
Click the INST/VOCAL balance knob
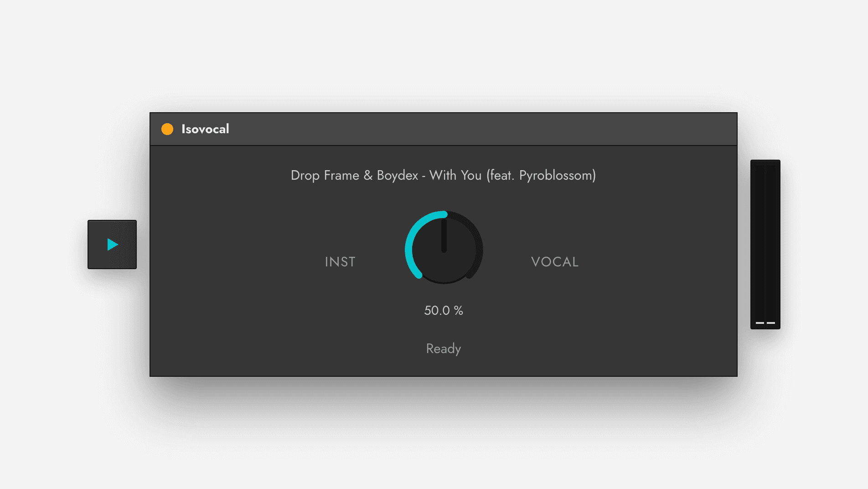pos(444,247)
